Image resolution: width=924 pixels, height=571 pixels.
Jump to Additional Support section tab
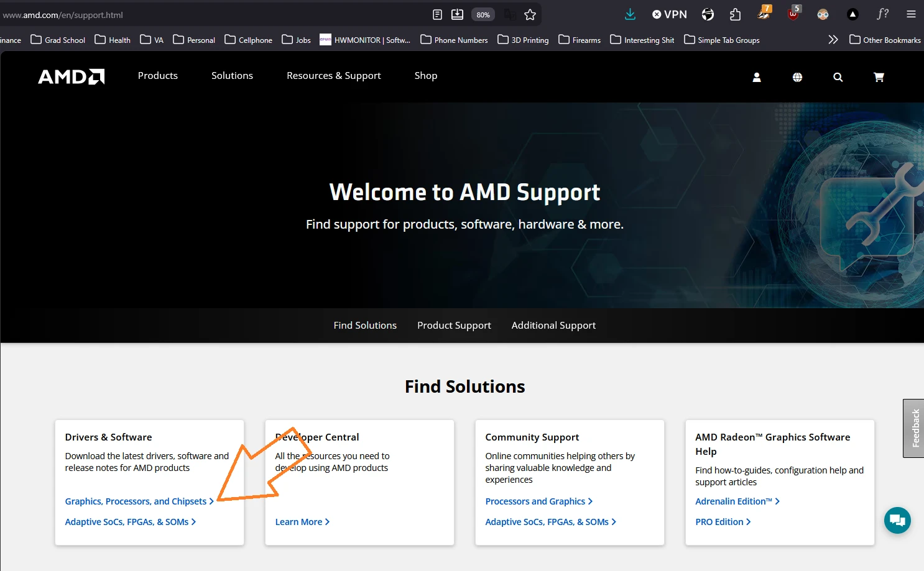point(553,326)
